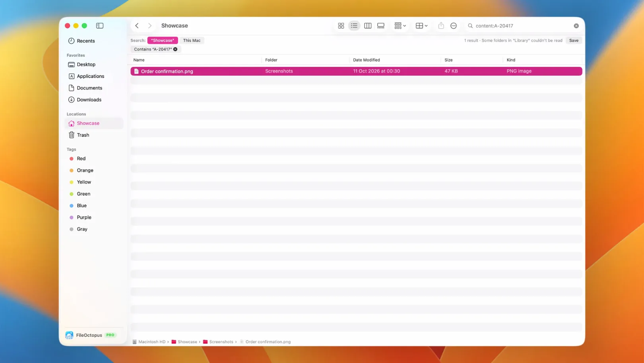This screenshot has width=644, height=363.
Task: Save the current search
Action: 574,40
